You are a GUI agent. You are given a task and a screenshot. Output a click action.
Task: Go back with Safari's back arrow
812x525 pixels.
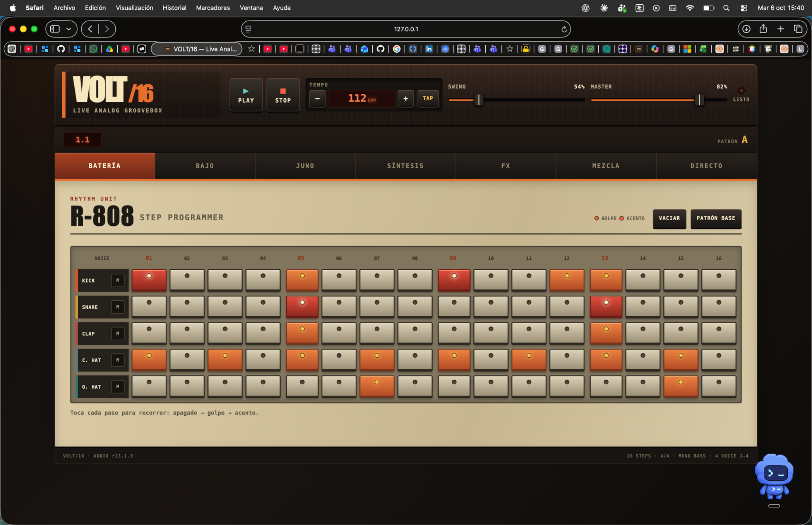point(90,29)
